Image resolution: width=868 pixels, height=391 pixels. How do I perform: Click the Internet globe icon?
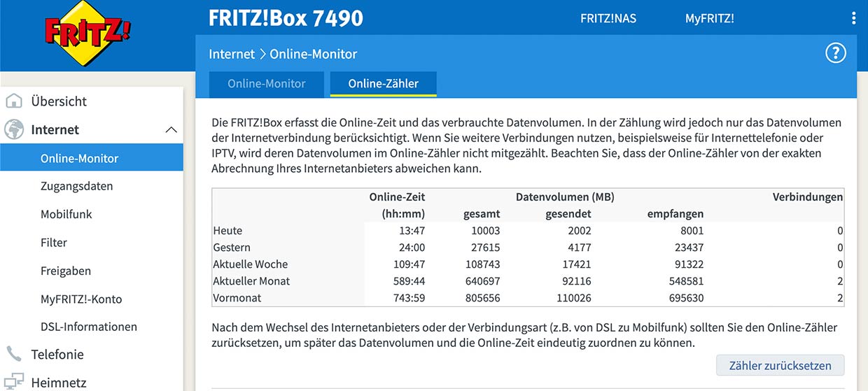14,129
